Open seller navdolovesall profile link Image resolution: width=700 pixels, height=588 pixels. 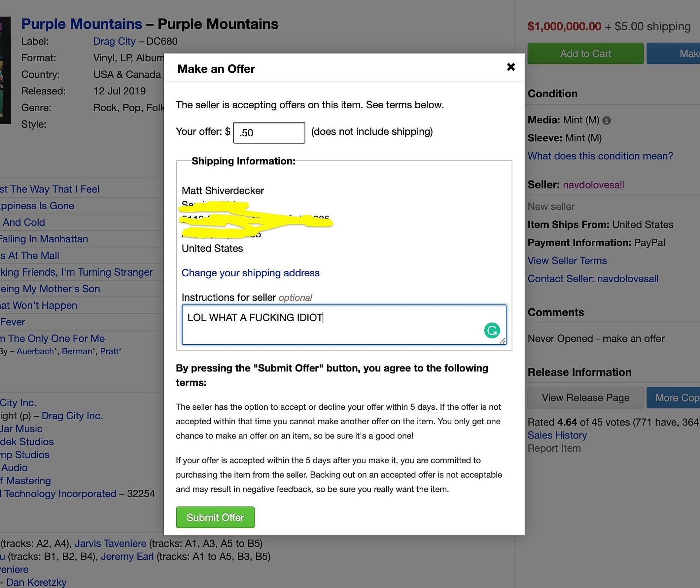[593, 185]
